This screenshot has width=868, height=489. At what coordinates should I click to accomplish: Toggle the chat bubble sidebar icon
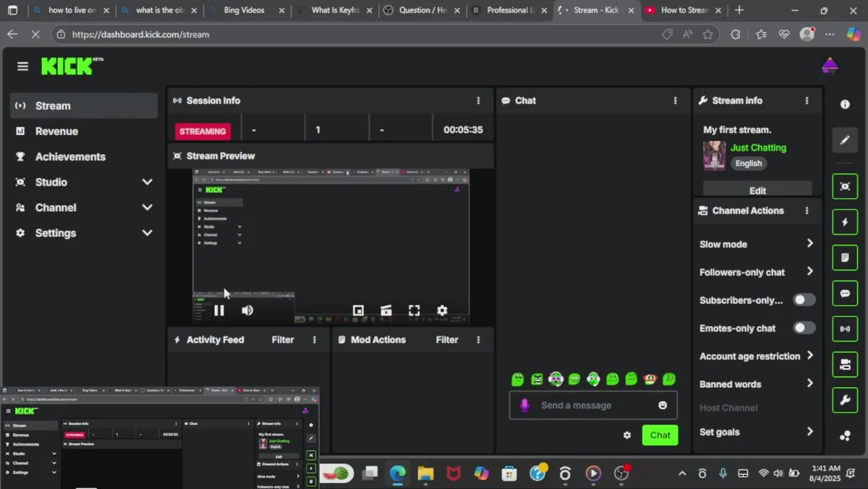845,293
